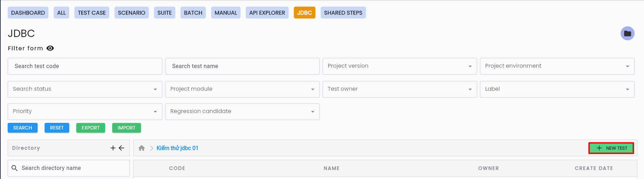
Task: Click the IMPORT button
Action: click(x=126, y=128)
